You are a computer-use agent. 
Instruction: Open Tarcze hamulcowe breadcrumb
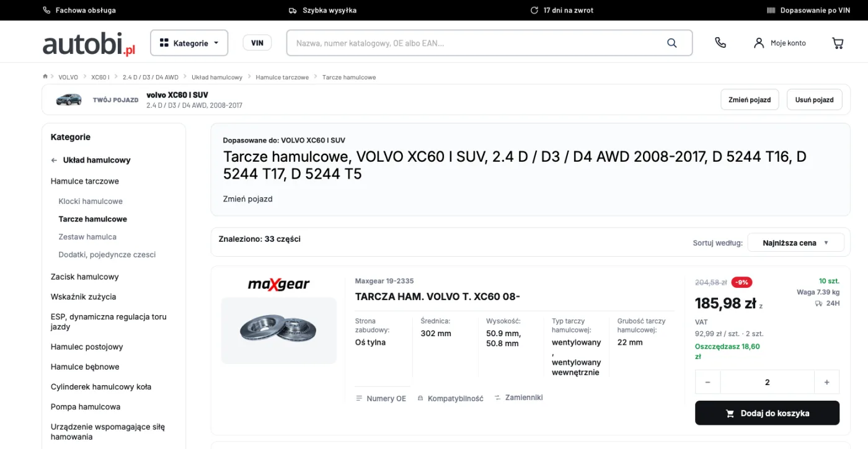(x=349, y=77)
